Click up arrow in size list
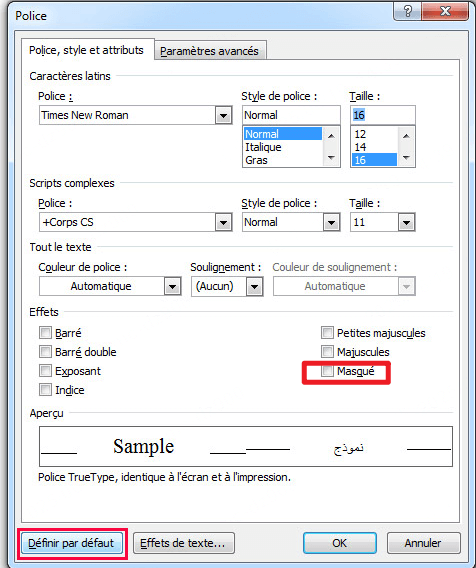476x568 pixels. pos(406,136)
